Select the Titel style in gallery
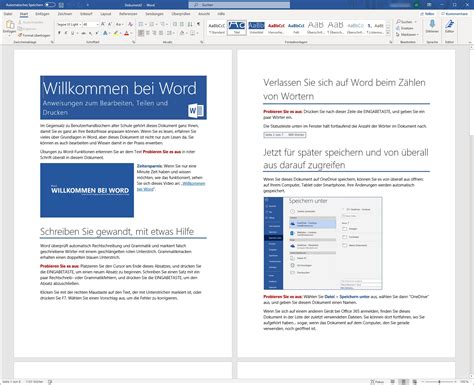 tap(237, 28)
